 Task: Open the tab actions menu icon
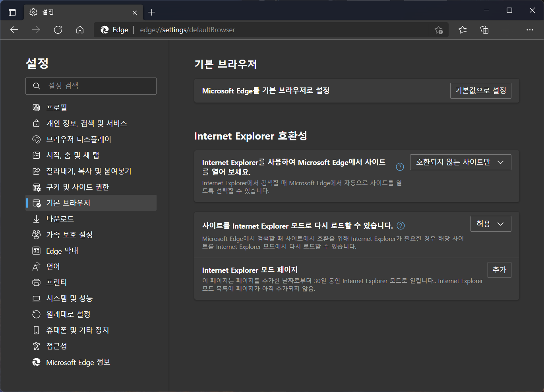(x=12, y=12)
